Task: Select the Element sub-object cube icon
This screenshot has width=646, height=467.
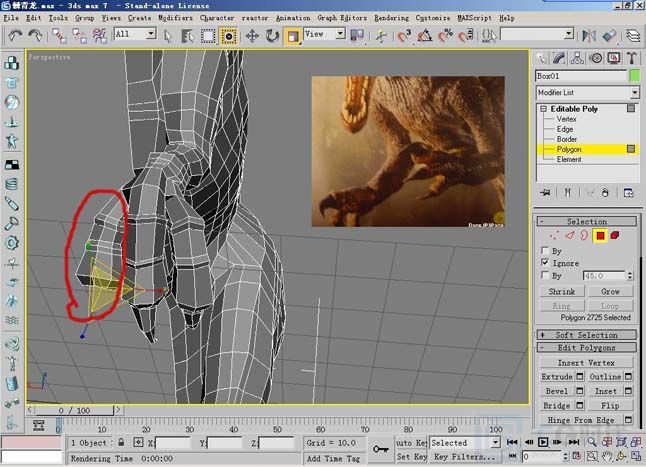Action: click(615, 236)
